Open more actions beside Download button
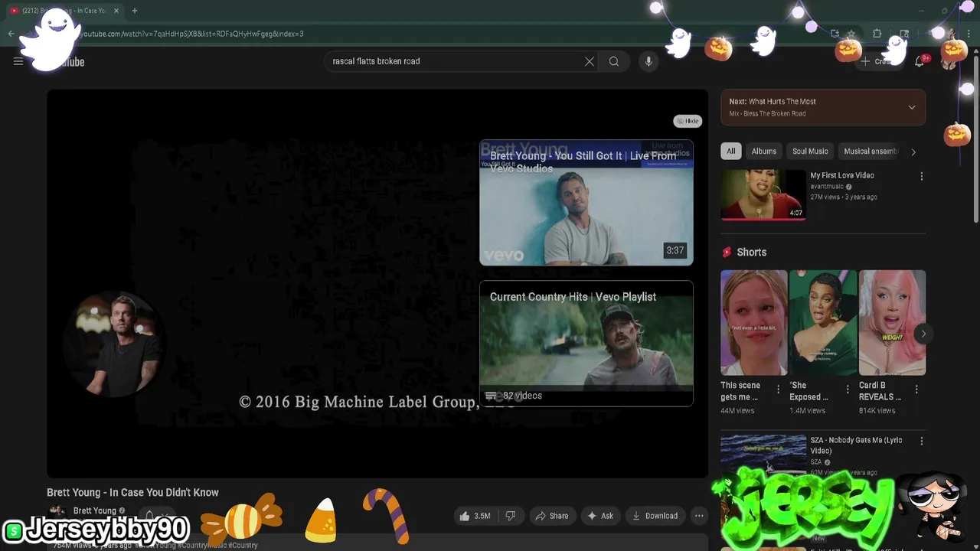980x551 pixels. click(699, 516)
